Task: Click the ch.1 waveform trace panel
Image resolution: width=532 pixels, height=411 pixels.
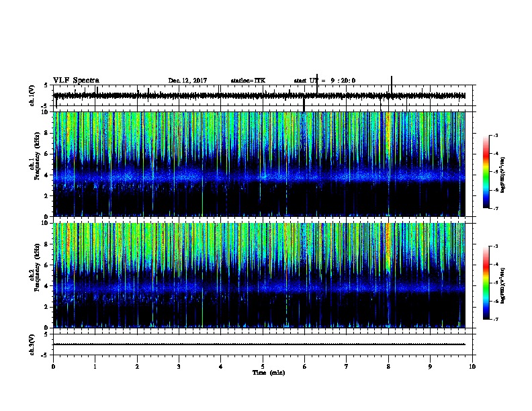Action: pos(264,95)
